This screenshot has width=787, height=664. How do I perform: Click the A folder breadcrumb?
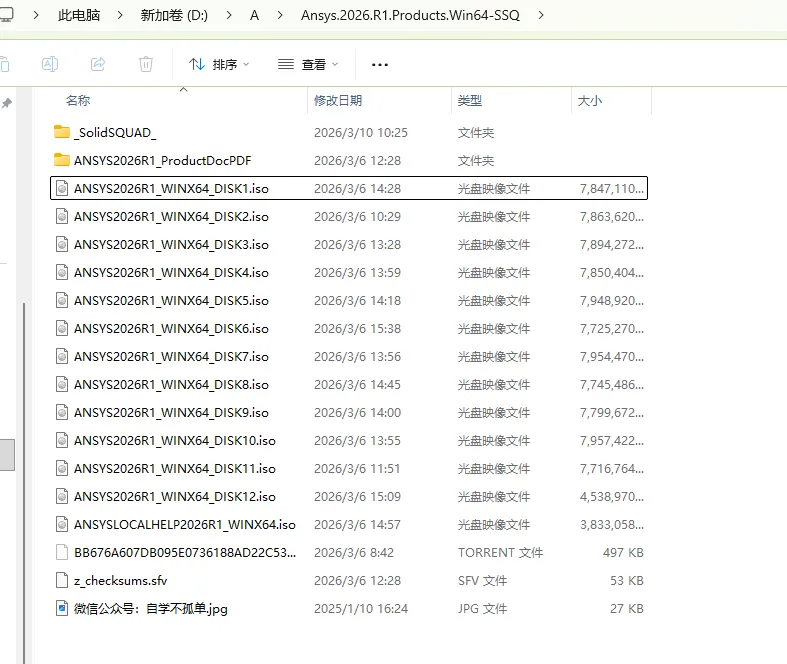pyautogui.click(x=254, y=15)
